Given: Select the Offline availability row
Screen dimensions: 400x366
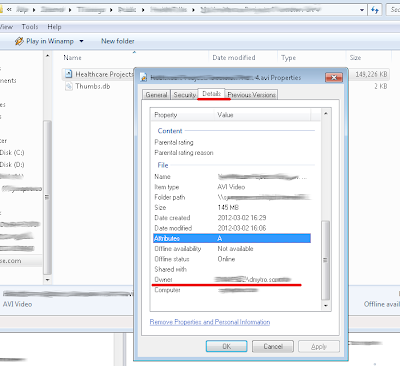Looking at the screenshot, I should click(232, 249).
